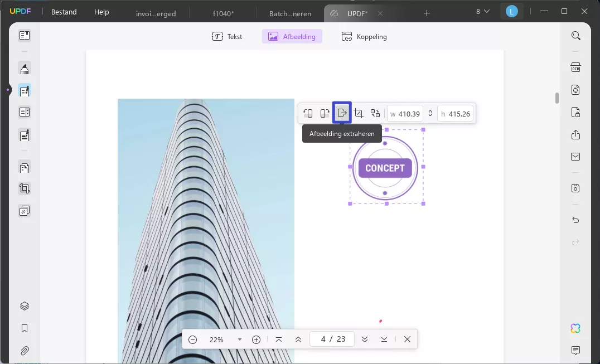Switch to Afbeelding editing mode
This screenshot has width=600, height=364.
(x=292, y=37)
